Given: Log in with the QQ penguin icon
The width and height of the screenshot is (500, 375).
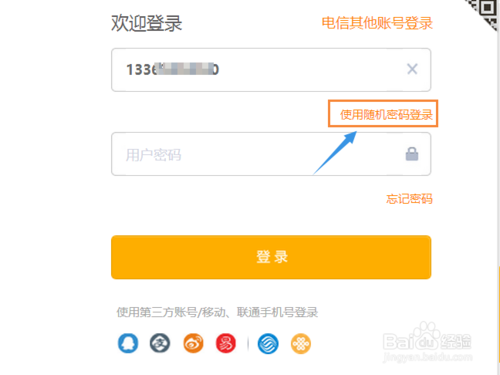Looking at the screenshot, I should pos(128,343).
